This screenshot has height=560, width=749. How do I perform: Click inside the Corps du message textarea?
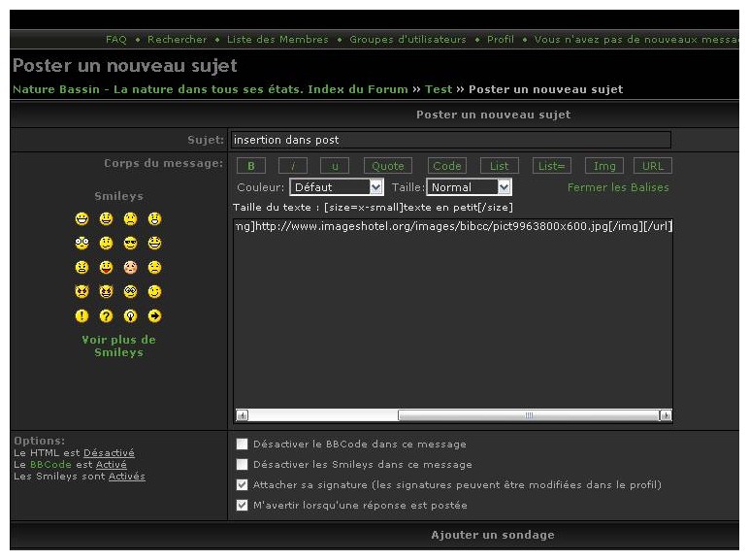click(x=453, y=320)
